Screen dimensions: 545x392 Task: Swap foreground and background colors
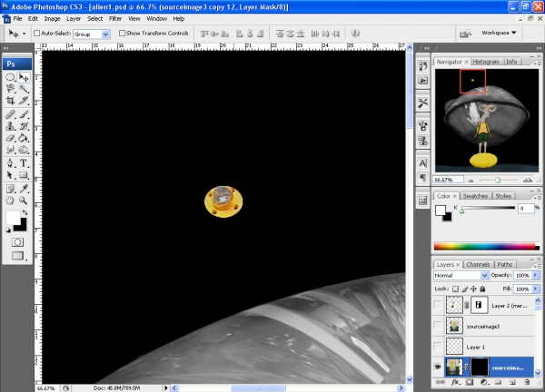(25, 212)
